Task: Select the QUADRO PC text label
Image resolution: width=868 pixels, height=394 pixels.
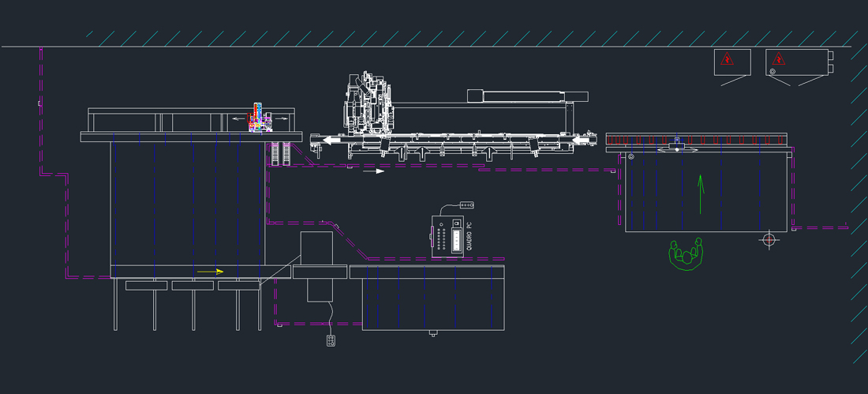Action: tap(469, 236)
